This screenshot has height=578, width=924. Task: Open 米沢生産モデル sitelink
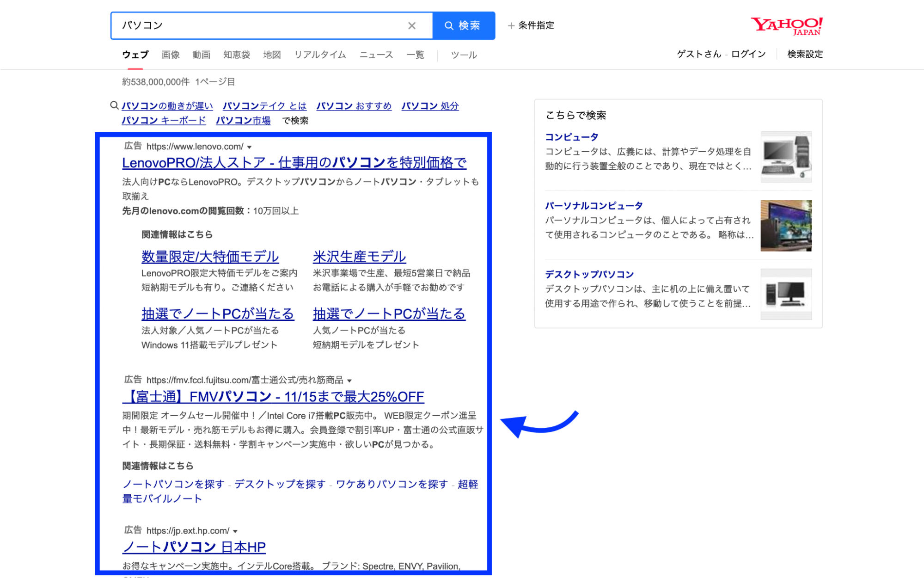click(x=359, y=257)
